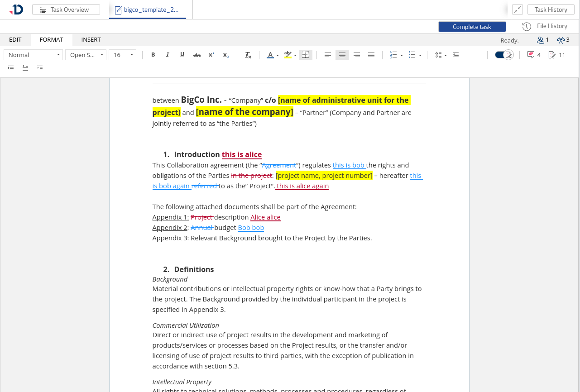This screenshot has height=392, width=580.
Task: Toggle center alignment button
Action: (342, 55)
